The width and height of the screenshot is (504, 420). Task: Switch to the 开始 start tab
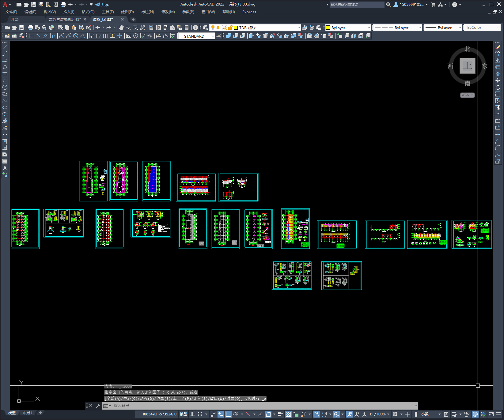pos(15,19)
